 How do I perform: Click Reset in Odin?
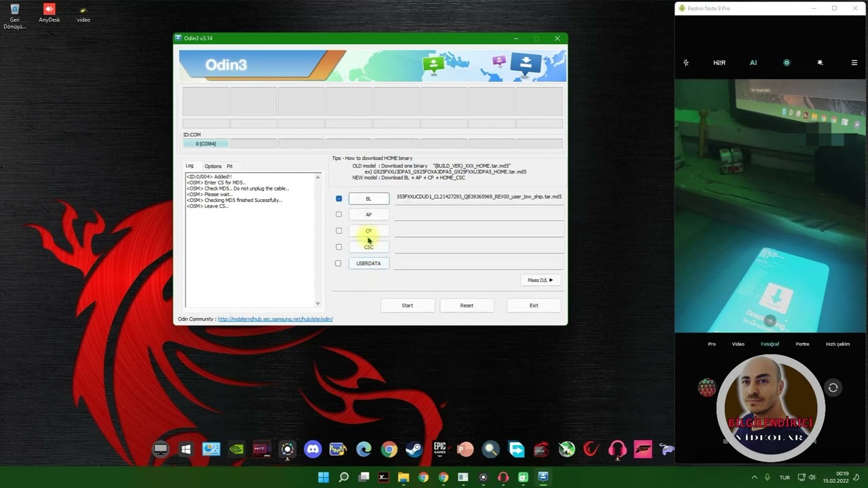467,305
